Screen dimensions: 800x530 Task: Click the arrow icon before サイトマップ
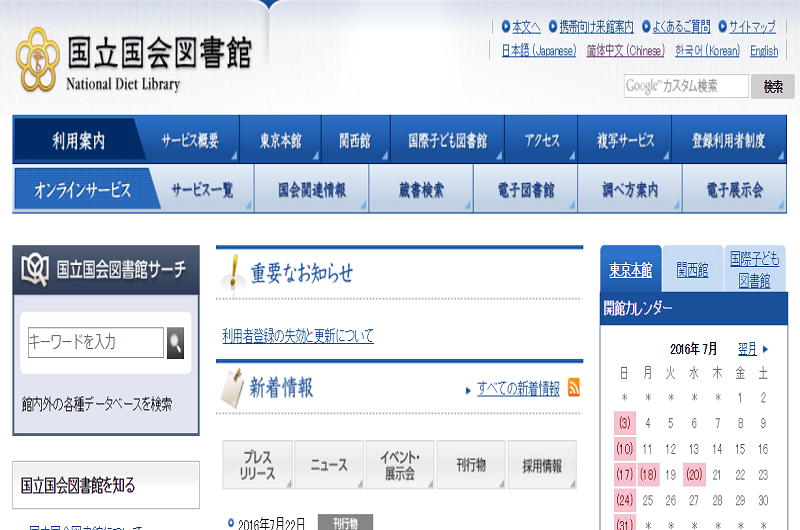click(722, 27)
